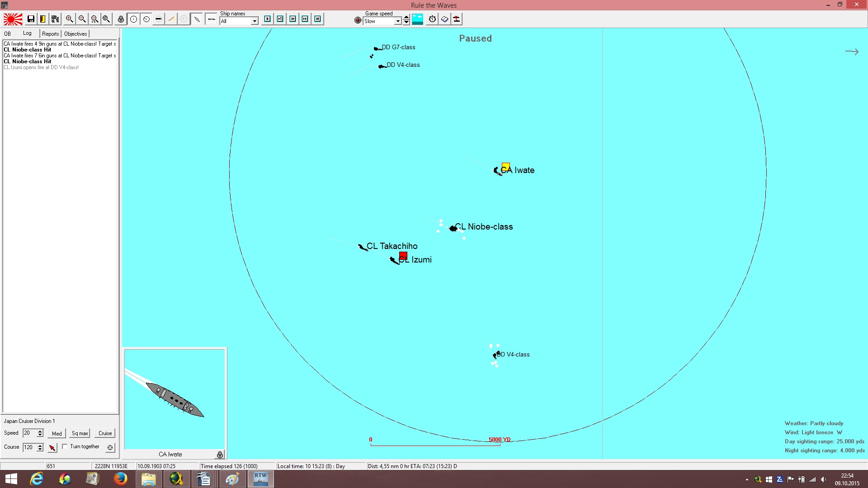Click the Sq max speed button
Image resolution: width=868 pixels, height=488 pixels.
tap(80, 433)
